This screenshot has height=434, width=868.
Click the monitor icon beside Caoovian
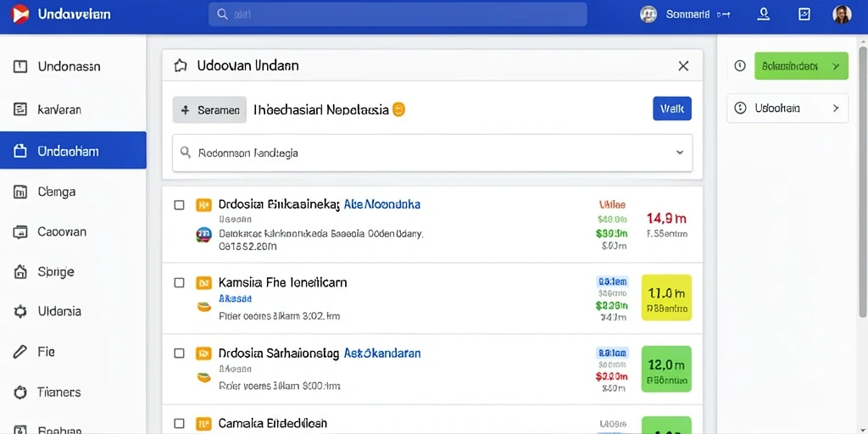(x=20, y=232)
